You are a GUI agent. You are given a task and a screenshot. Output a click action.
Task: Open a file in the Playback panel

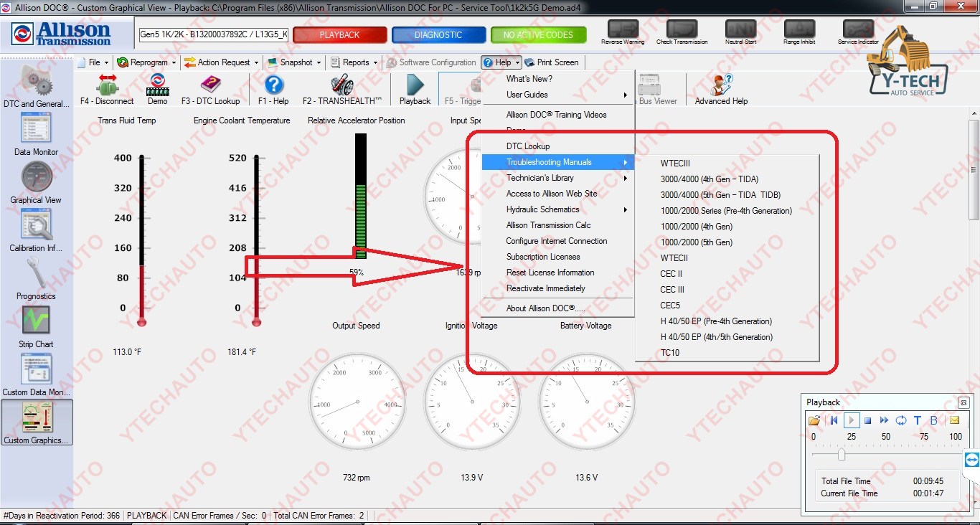816,420
